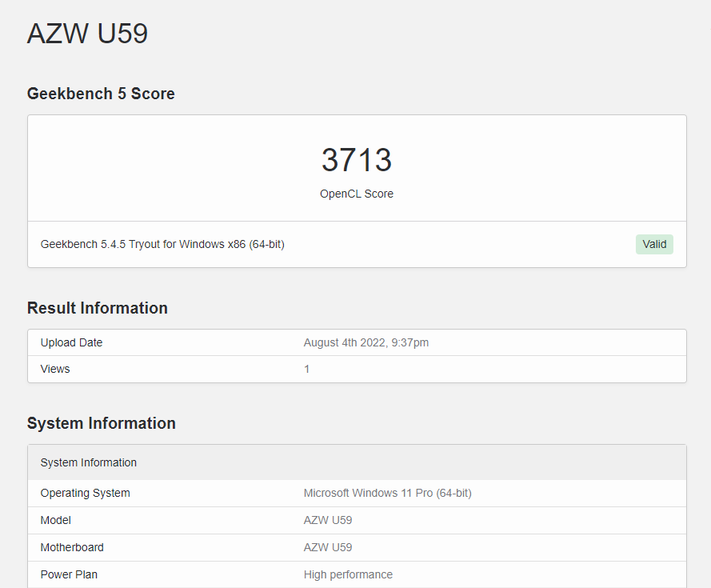The image size is (711, 588).
Task: Select the bold System Information section heading
Action: [x=101, y=423]
